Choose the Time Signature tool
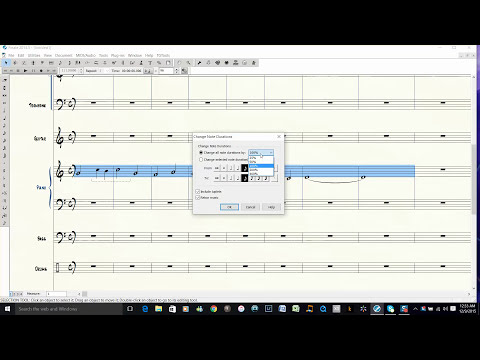The image size is (480, 360). (33, 63)
